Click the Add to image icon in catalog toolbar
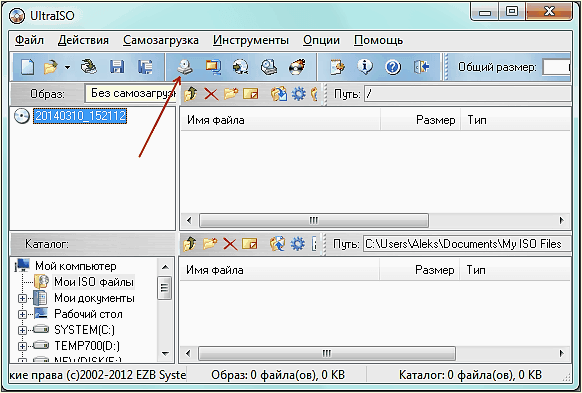 click(278, 244)
